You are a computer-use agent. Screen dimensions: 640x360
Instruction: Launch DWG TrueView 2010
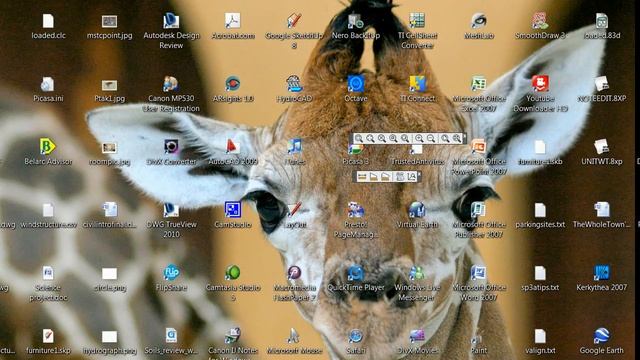point(171,210)
